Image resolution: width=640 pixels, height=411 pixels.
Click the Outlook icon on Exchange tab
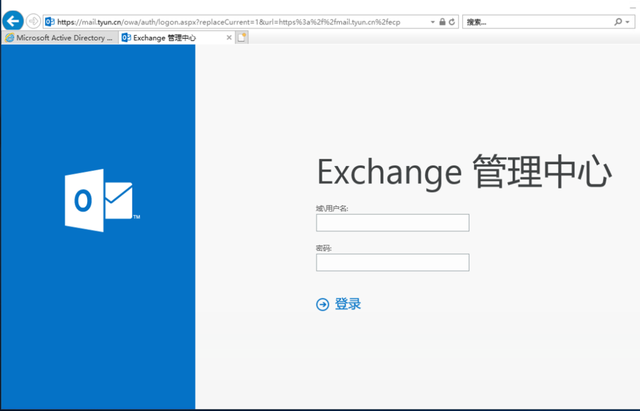tap(126, 38)
